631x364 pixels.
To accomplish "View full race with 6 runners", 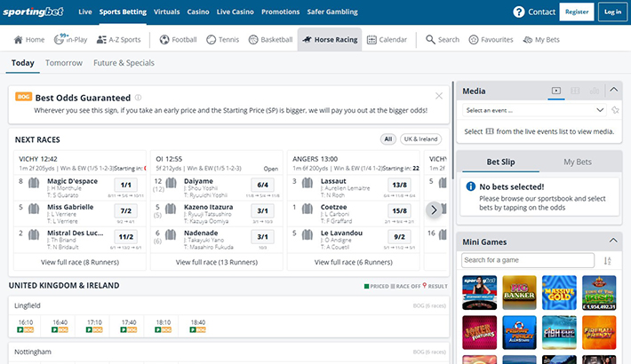I will pyautogui.click(x=354, y=262).
